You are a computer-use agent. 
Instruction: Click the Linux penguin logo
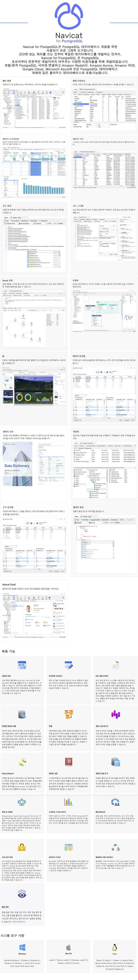point(115,947)
